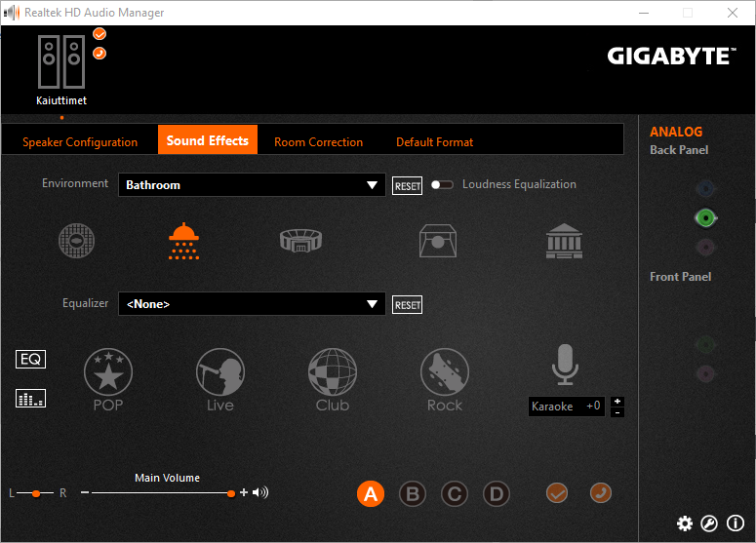756x543 pixels.
Task: Choose the Club equalizer preset
Action: [333, 371]
